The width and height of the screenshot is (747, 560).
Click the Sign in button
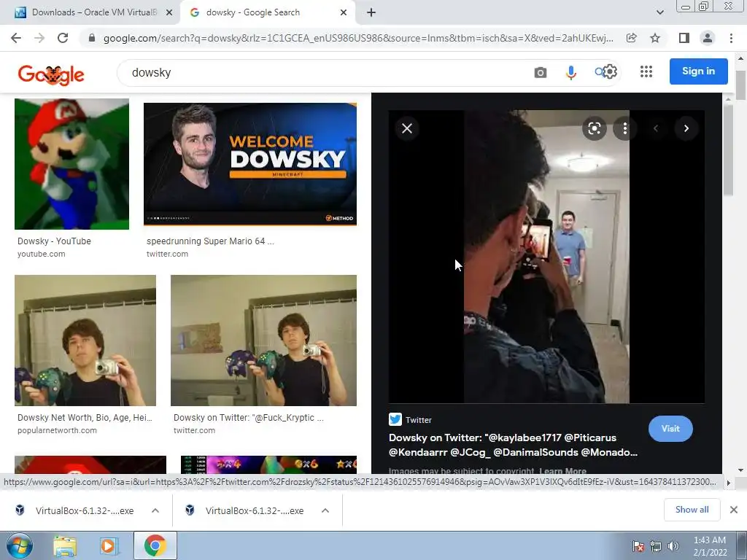point(698,71)
